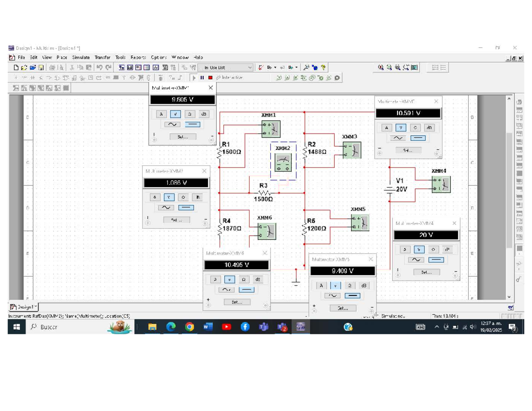This screenshot has height=411, width=532.
Task: Open the Options menu
Action: [x=159, y=57]
